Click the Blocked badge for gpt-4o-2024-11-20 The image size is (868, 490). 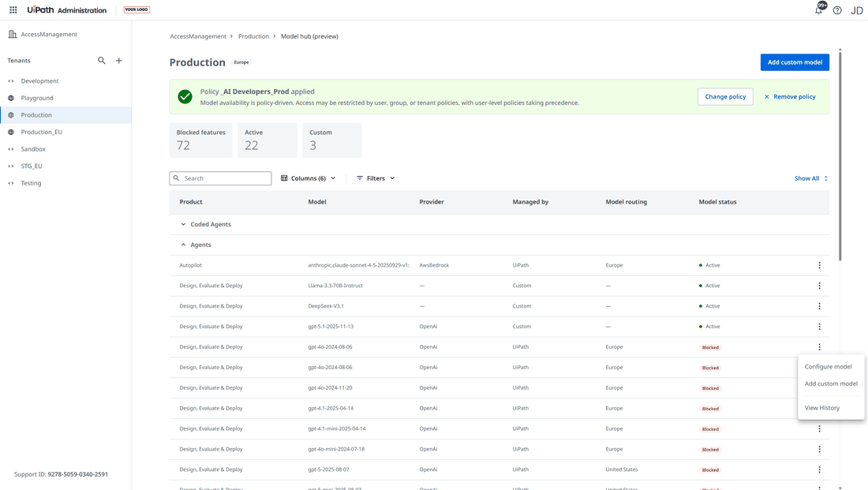click(710, 388)
